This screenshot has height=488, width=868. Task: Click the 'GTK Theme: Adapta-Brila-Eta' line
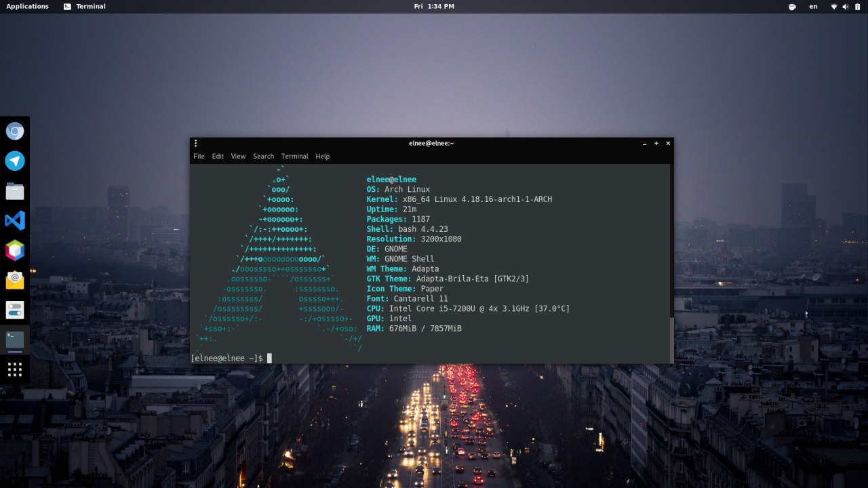coord(448,279)
